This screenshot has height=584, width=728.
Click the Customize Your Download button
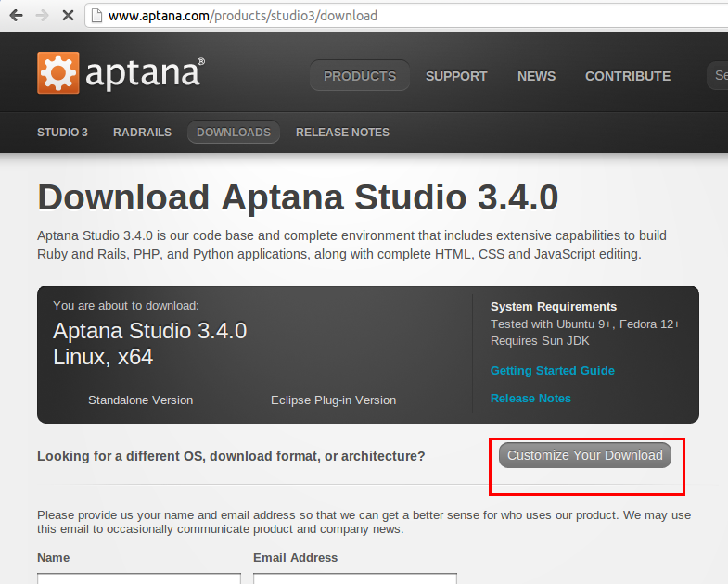click(x=585, y=455)
